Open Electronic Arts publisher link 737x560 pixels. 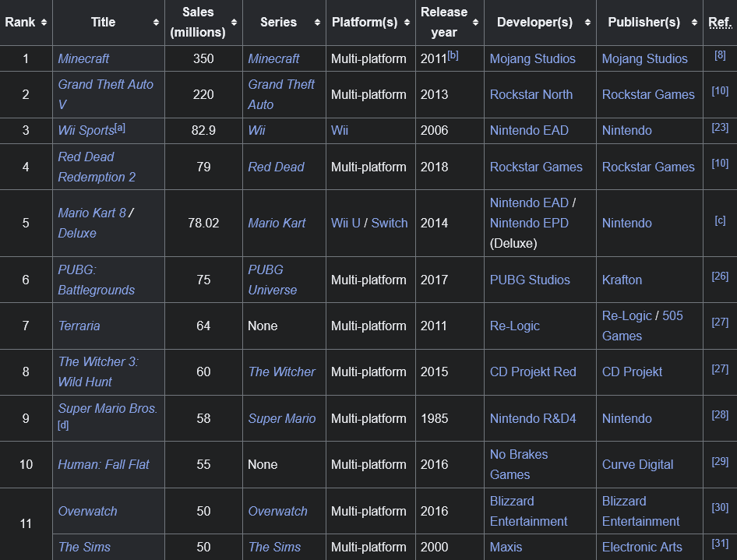pyautogui.click(x=642, y=547)
